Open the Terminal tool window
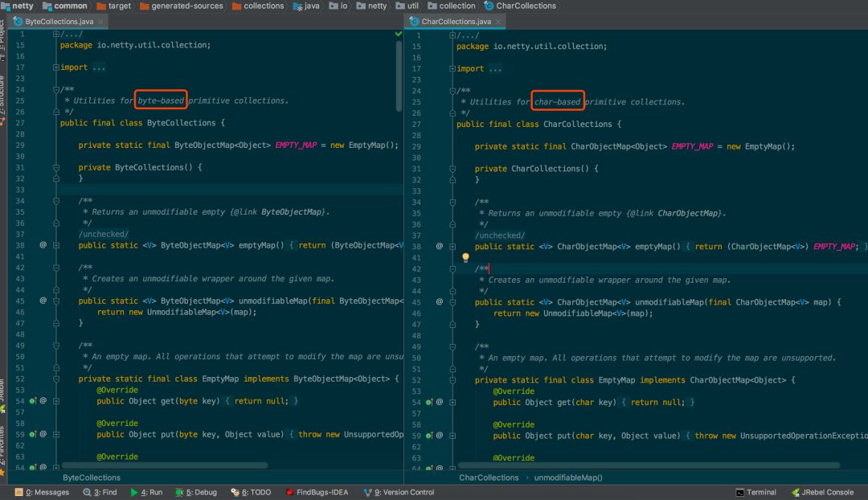 (x=755, y=492)
